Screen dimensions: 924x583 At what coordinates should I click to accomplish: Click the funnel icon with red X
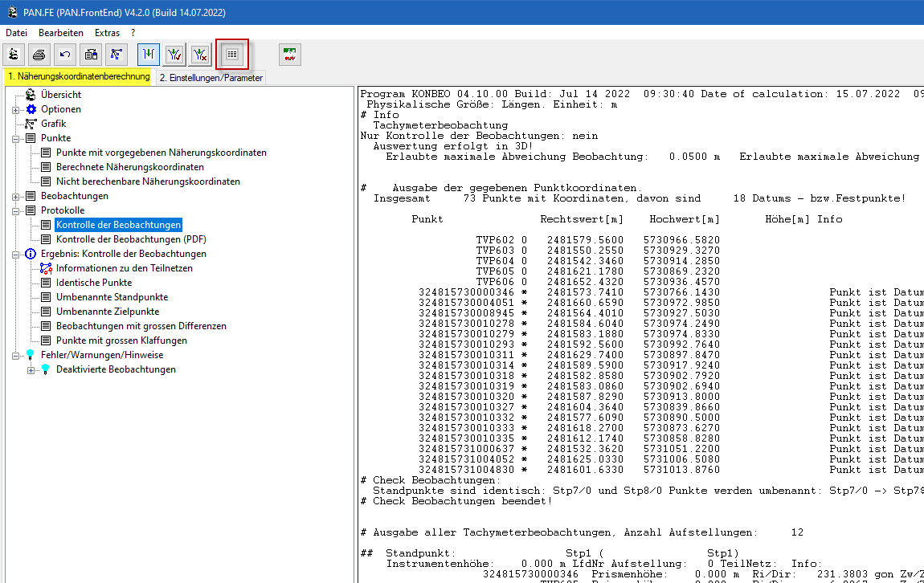[201, 55]
